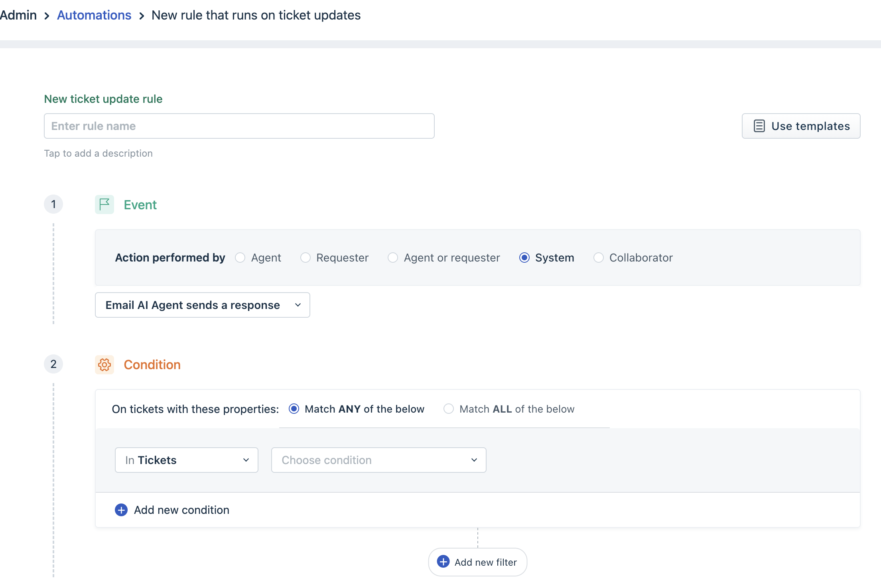The image size is (881, 588).
Task: Choose Agent or requester radio button
Action: [393, 258]
